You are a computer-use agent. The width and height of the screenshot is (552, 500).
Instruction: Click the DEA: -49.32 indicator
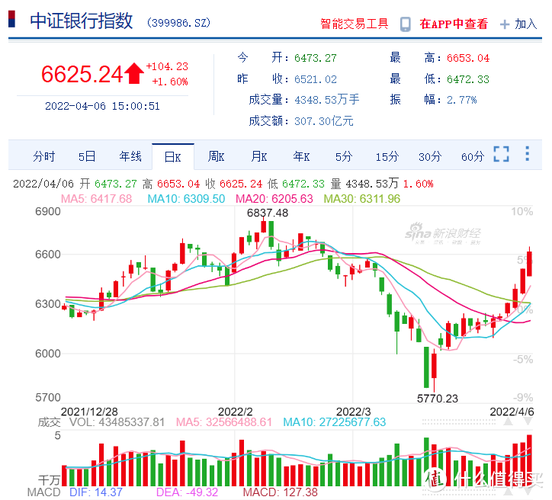click(187, 492)
